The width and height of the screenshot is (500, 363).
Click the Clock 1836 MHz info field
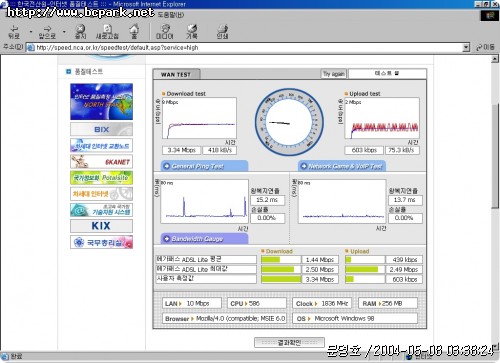click(x=322, y=304)
